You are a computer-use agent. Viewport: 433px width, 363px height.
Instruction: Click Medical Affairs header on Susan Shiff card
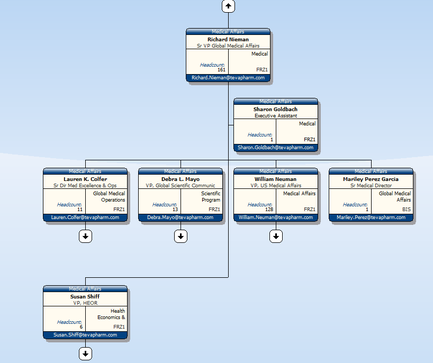coord(85,289)
